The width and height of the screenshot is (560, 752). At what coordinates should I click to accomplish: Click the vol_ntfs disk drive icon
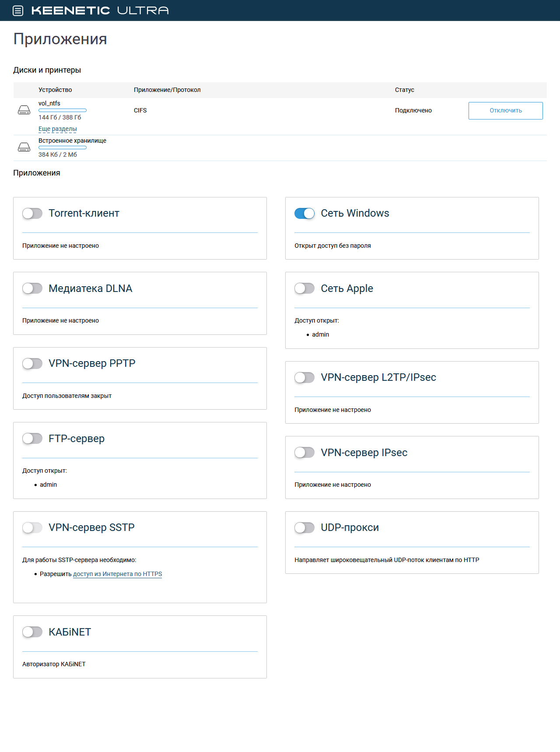coord(24,110)
